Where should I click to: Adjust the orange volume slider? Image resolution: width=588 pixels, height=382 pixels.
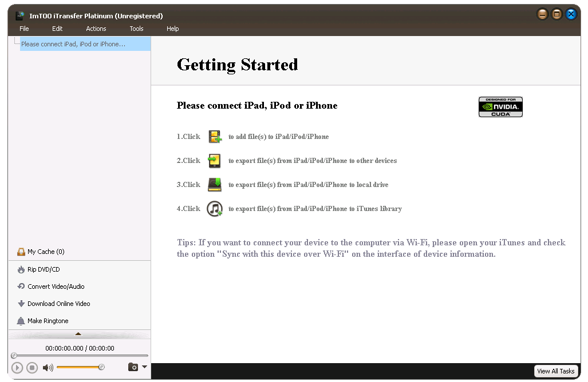pyautogui.click(x=80, y=367)
